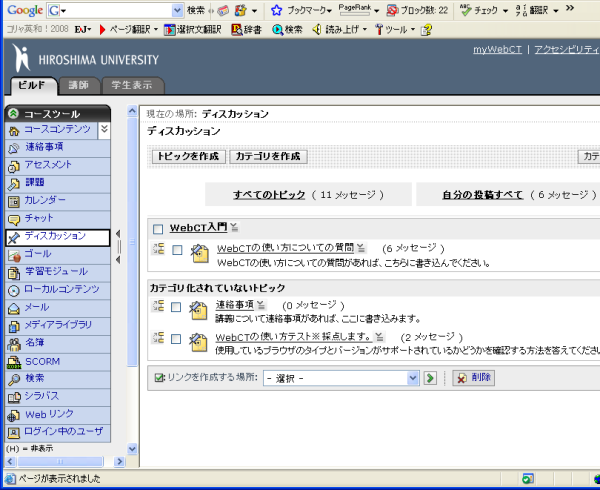Click the sidebar horizontal scrollbar thumb
Screen dimensions: 600x490
[60, 462]
